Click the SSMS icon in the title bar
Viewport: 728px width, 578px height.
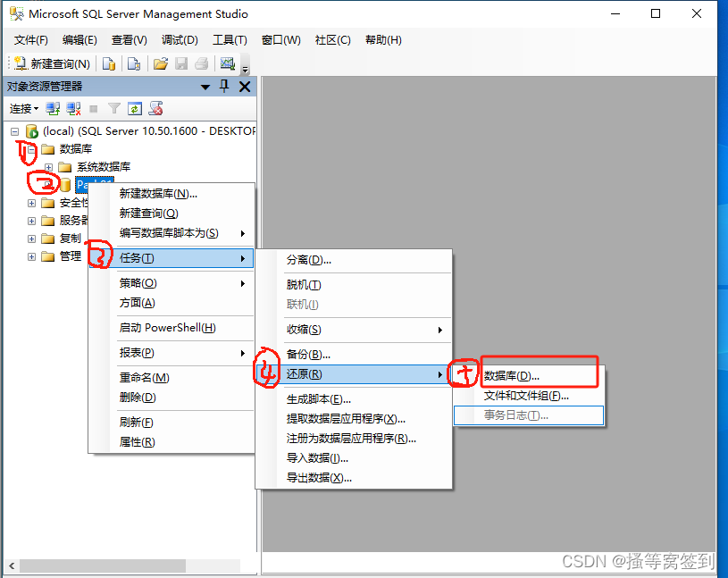coord(14,14)
